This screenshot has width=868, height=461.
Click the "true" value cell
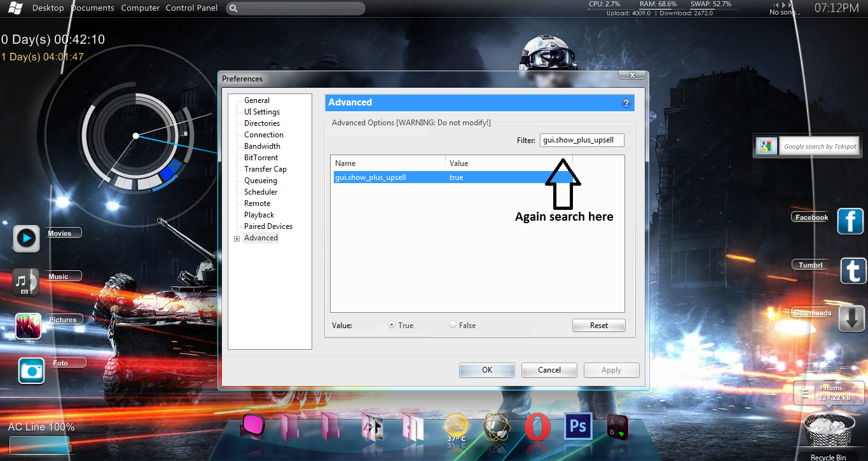pos(456,177)
